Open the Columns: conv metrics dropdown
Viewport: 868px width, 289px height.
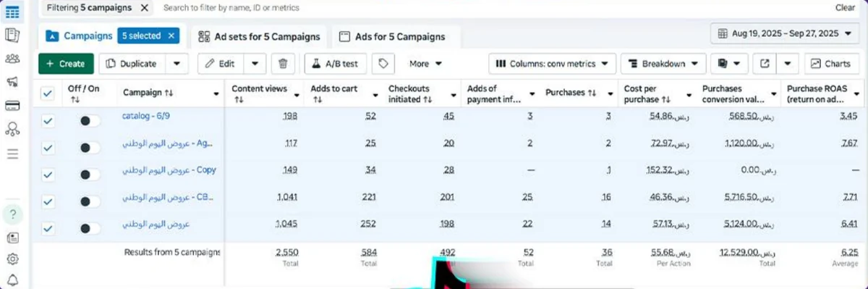pyautogui.click(x=553, y=64)
